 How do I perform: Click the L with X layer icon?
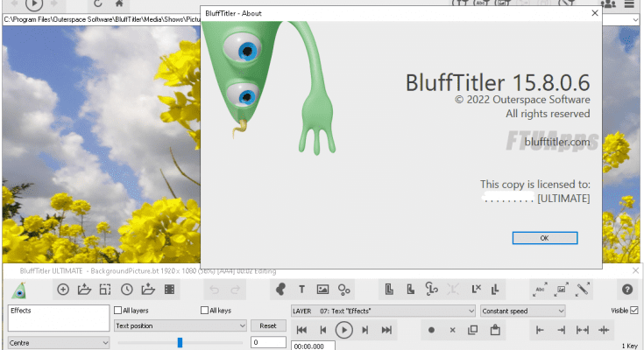476,290
